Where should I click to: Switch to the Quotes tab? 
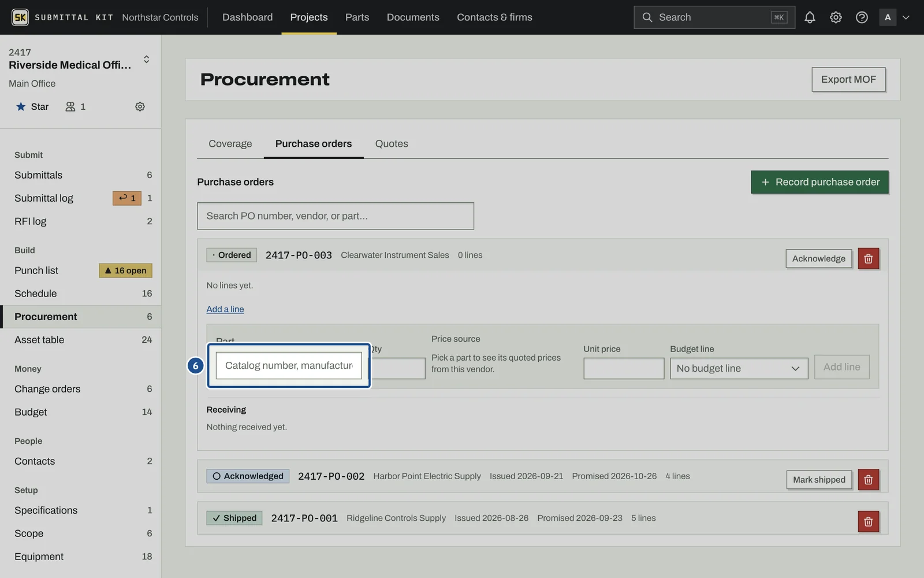pos(392,143)
